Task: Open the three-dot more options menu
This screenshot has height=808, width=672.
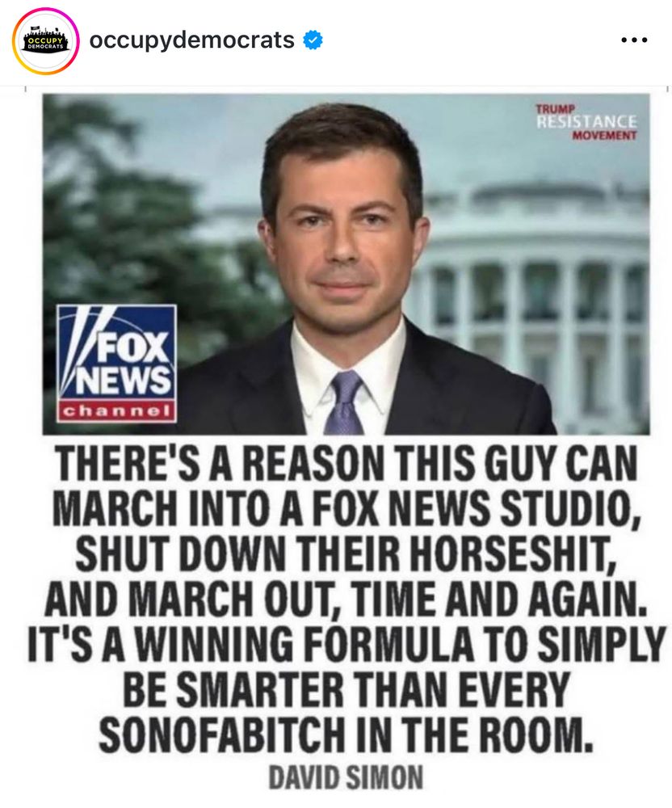Action: (634, 40)
